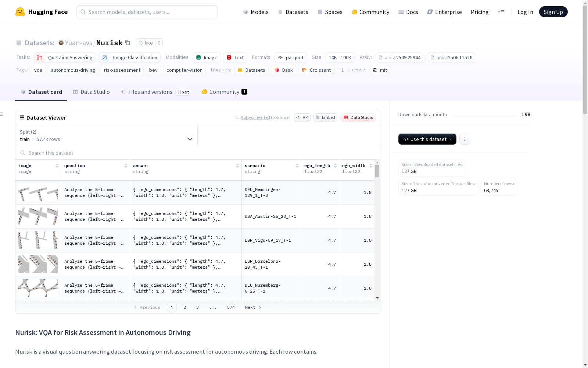Focus the Search models, datasets, users field
The image size is (588, 368).
tap(147, 12)
